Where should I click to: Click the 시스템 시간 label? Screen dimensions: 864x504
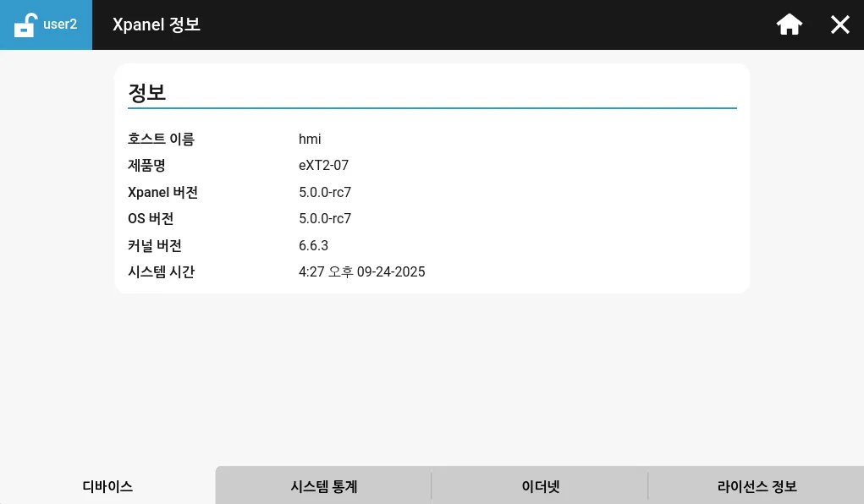point(161,272)
